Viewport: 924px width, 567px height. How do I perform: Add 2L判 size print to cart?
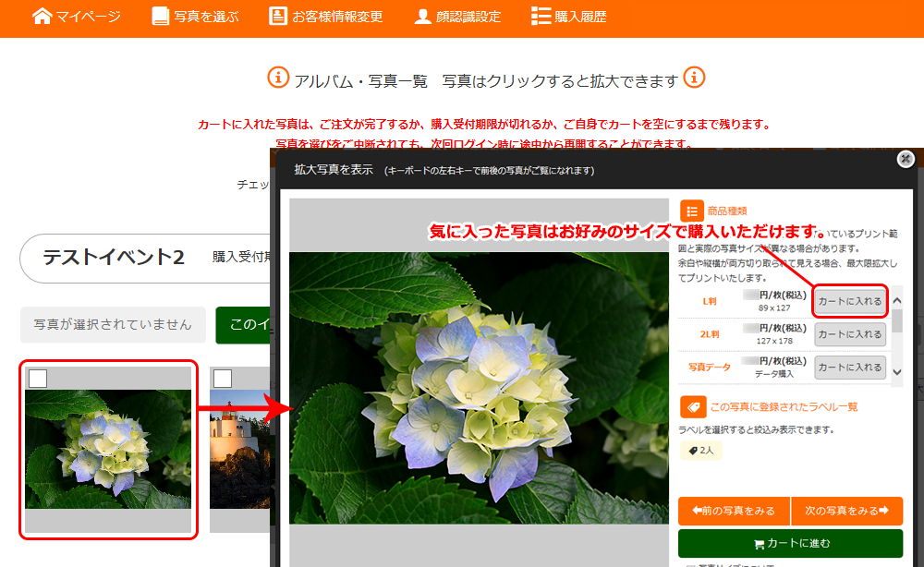coord(849,334)
